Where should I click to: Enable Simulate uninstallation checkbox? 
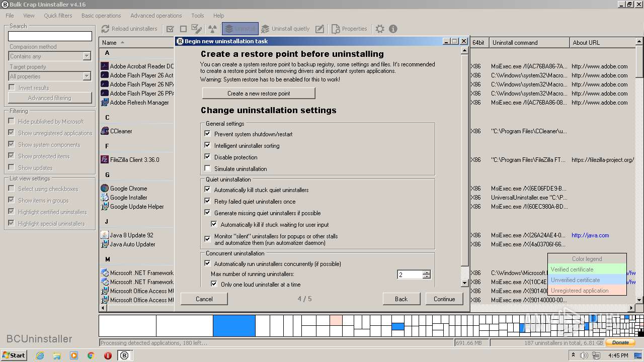click(x=207, y=168)
